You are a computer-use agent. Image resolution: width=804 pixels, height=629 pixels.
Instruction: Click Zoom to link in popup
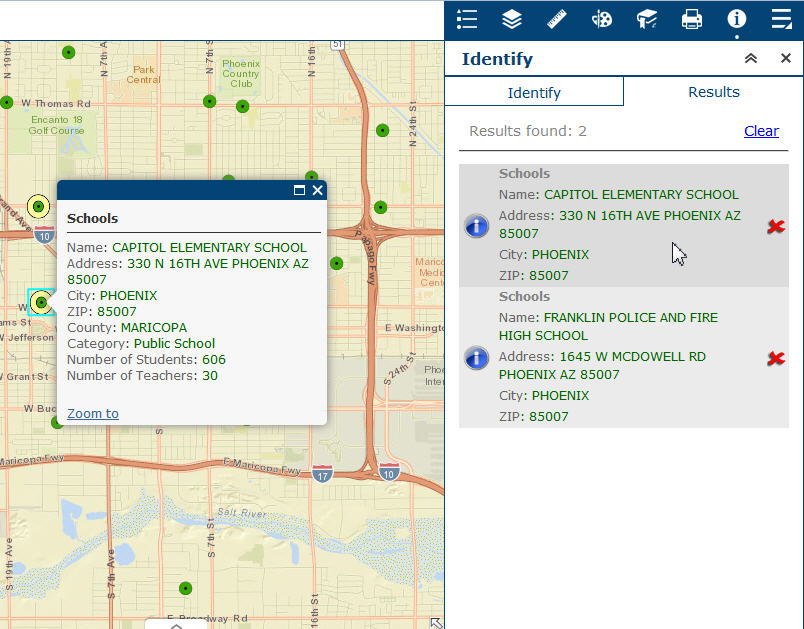click(x=93, y=414)
